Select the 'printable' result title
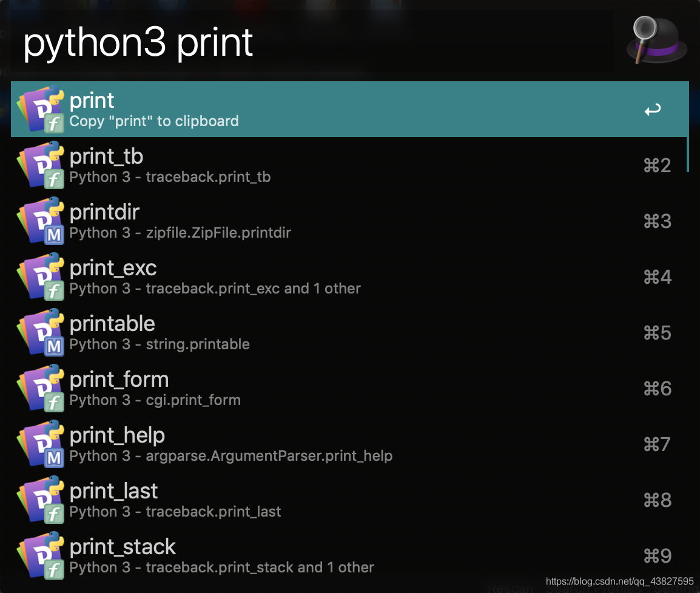700x593 pixels. [x=112, y=324]
